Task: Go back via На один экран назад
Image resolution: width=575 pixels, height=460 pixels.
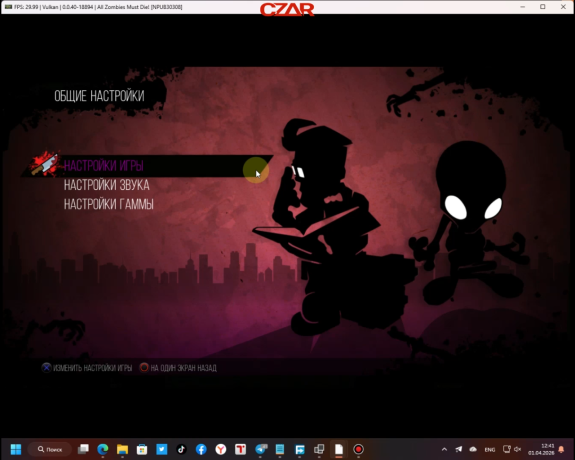Action: (183, 368)
